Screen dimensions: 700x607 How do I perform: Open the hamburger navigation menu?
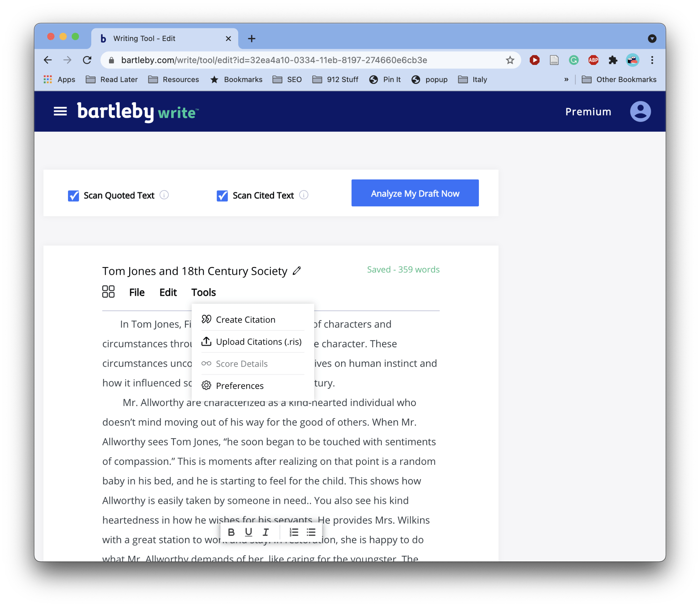pyautogui.click(x=60, y=111)
